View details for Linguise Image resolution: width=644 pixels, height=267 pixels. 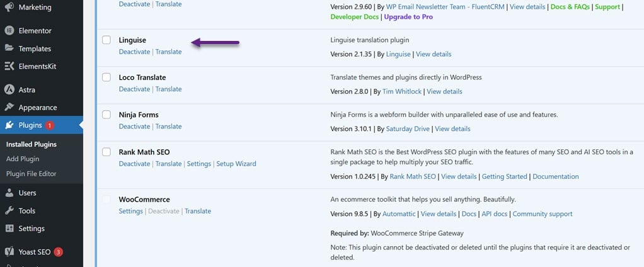tap(434, 54)
